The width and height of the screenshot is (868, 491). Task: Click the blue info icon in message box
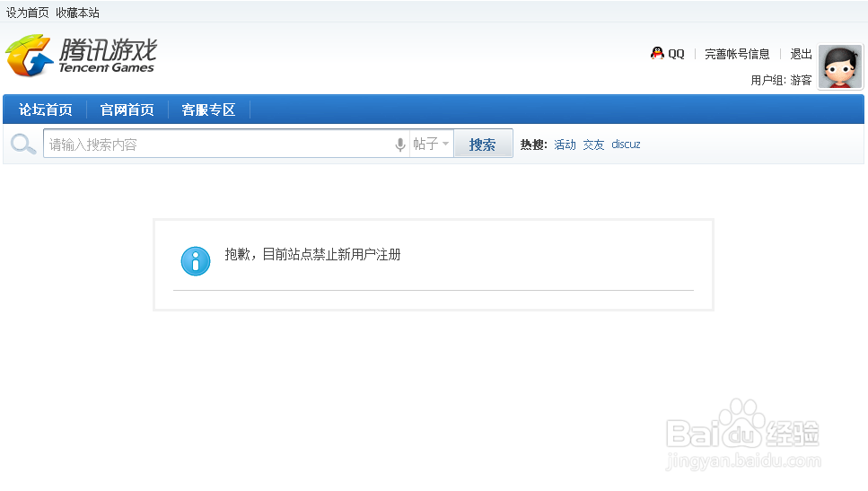click(196, 260)
